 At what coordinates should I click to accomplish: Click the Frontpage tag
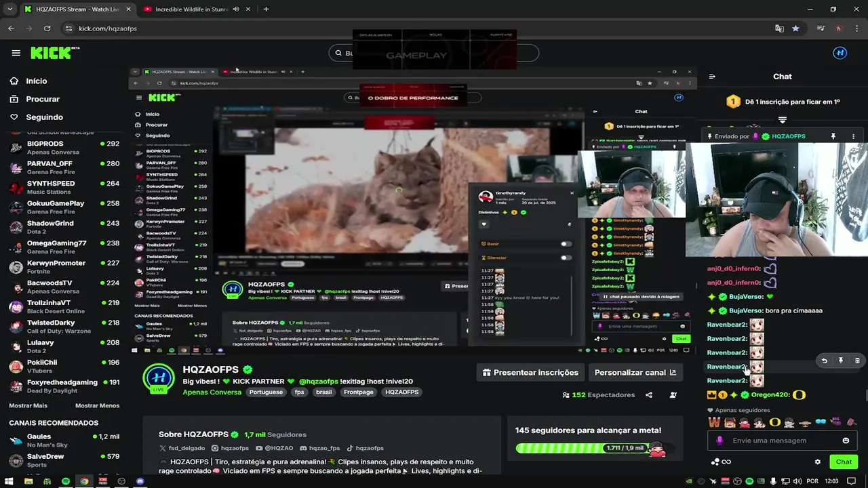(x=358, y=392)
